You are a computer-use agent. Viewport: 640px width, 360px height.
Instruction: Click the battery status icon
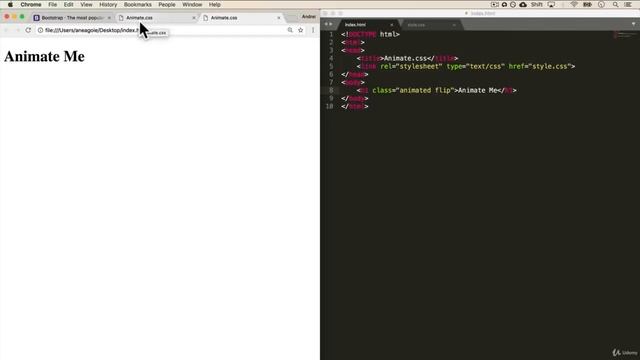click(587, 4)
